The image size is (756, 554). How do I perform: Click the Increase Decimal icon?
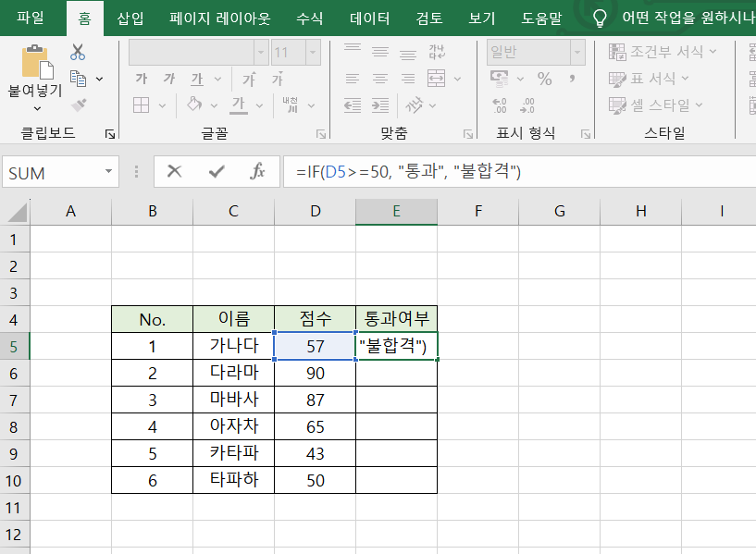[498, 105]
